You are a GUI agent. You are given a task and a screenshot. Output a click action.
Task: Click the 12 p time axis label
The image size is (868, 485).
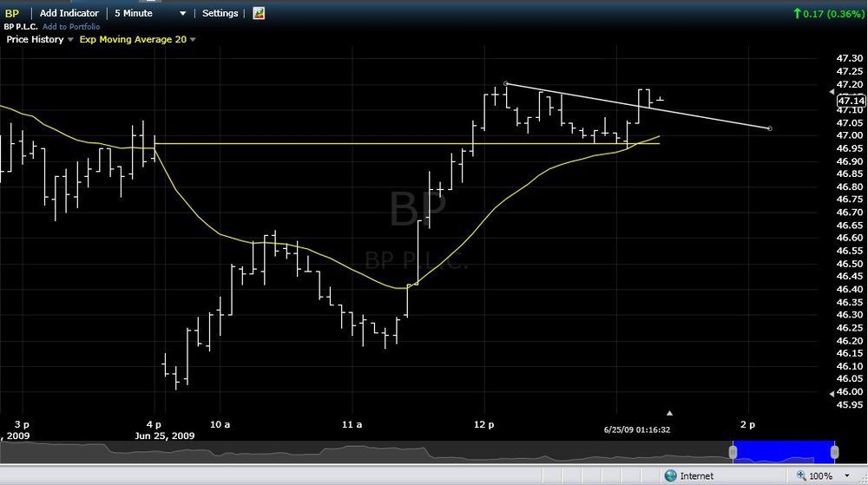483,424
